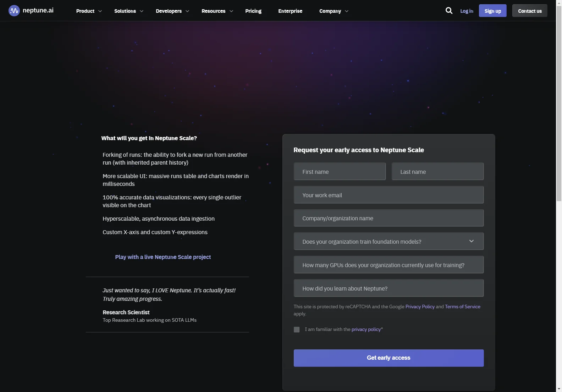This screenshot has width=562, height=392.
Task: Expand the Product menu chevron
Action: (x=100, y=11)
